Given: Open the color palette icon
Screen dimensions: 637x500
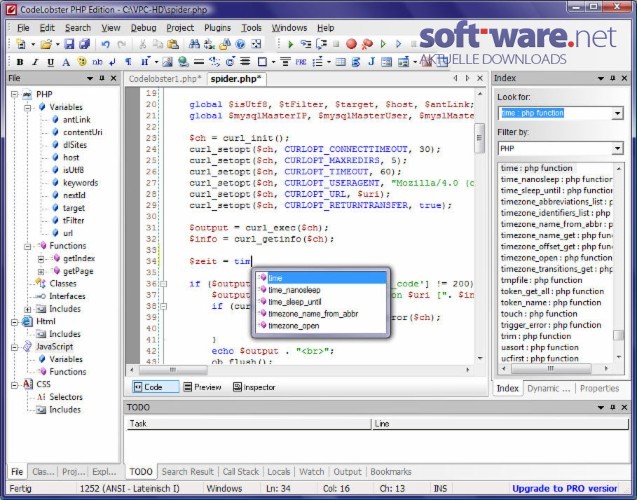Looking at the screenshot, I should point(82,62).
